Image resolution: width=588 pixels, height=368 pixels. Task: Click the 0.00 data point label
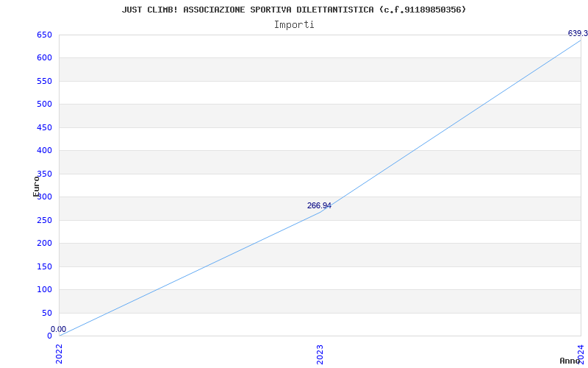pos(59,329)
